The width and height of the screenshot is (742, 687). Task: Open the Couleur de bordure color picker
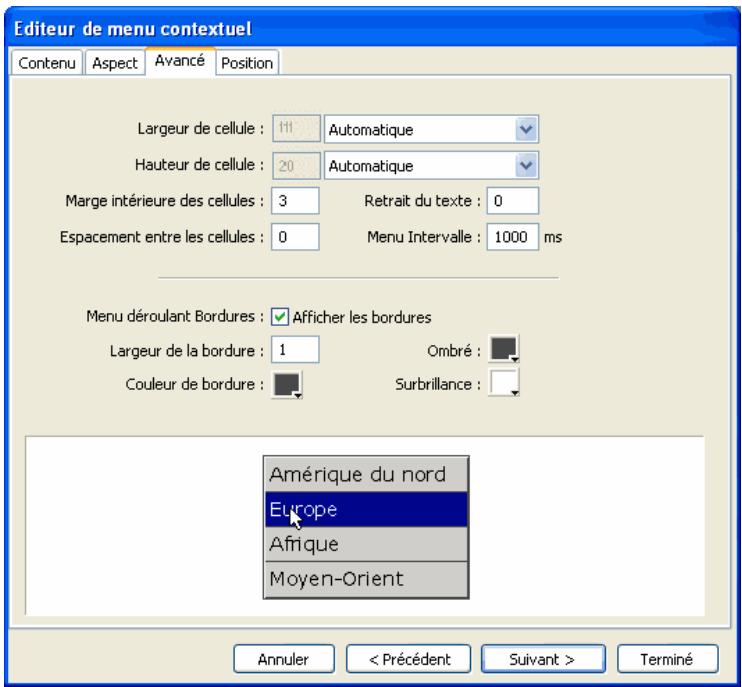[x=287, y=384]
